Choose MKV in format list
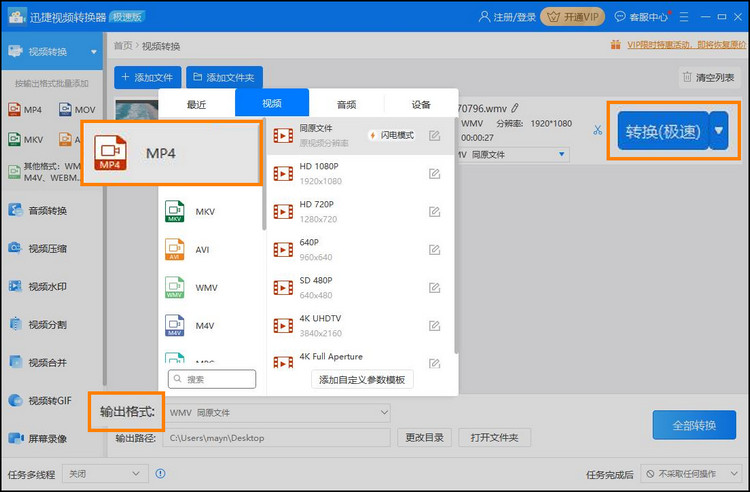 pos(211,211)
